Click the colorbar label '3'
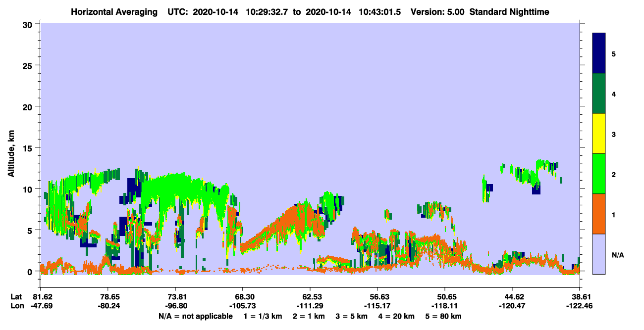Image resolution: width=644 pixels, height=330 pixels. click(x=614, y=134)
